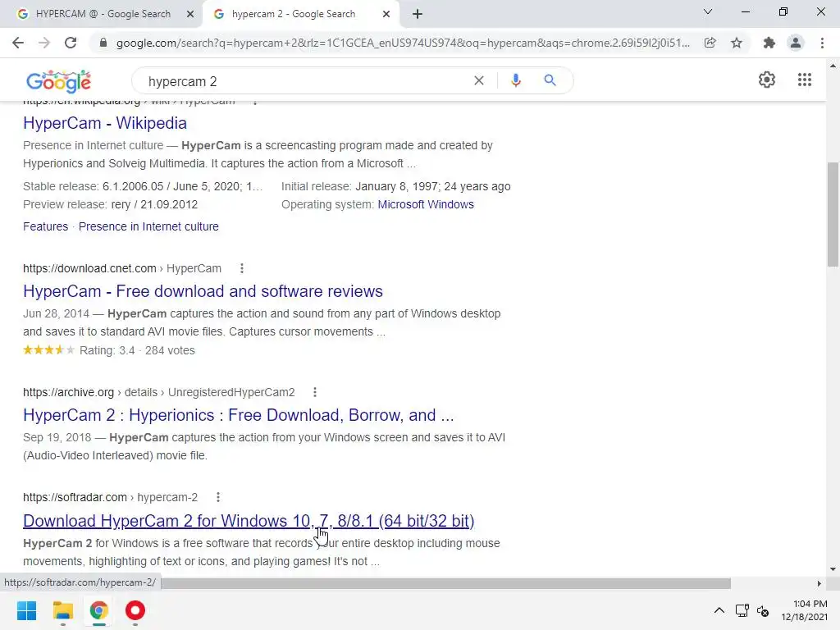This screenshot has height=630, width=840.
Task: Reload the current page
Action: [71, 43]
